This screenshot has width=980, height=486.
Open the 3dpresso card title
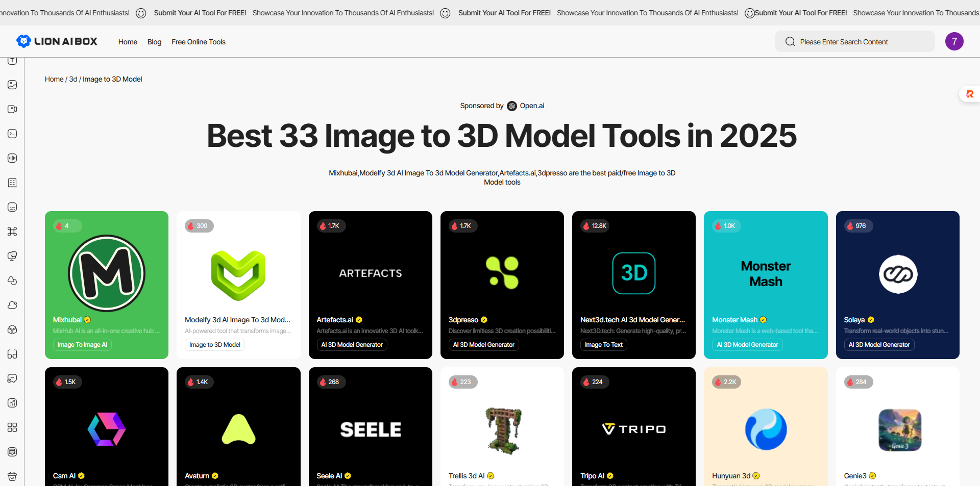(463, 320)
